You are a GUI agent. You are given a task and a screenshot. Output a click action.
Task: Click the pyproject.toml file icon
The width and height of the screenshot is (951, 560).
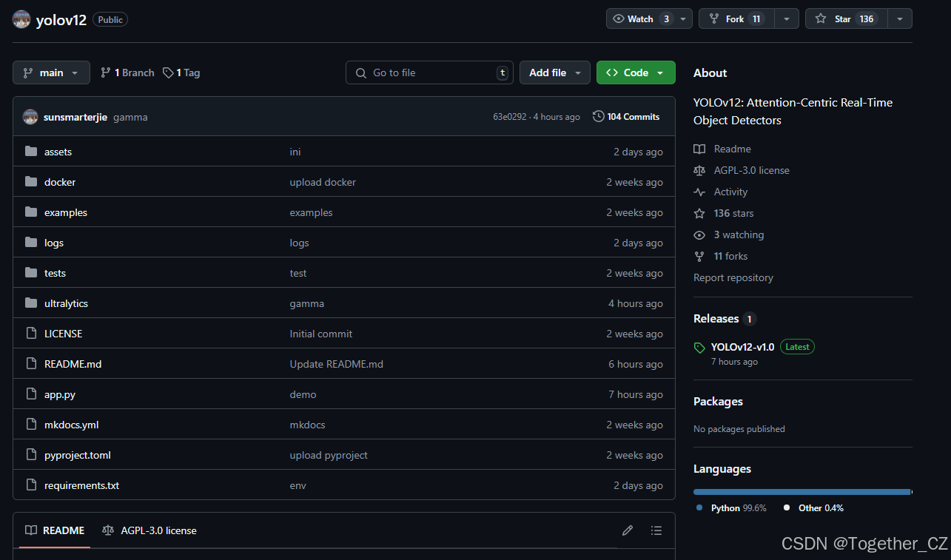tap(31, 455)
